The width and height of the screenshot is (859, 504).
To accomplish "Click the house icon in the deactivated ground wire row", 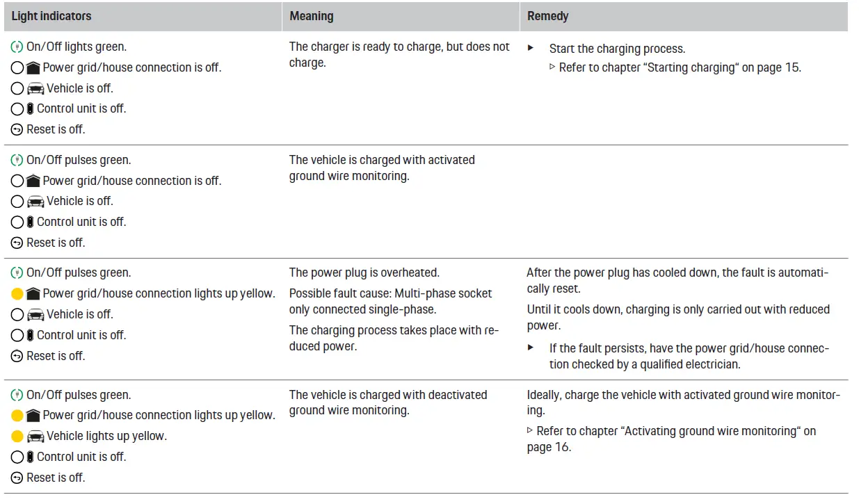I will (33, 416).
